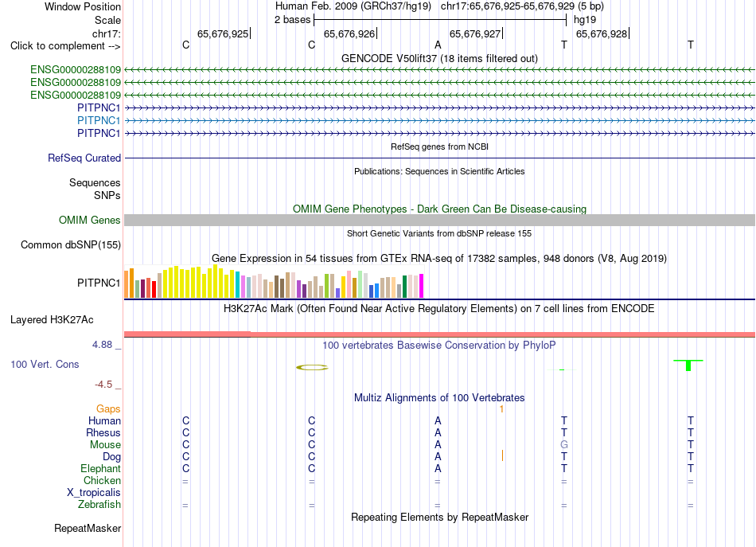Click the light-blue PITPNC1 transcript label
The height and width of the screenshot is (547, 756).
coord(99,120)
